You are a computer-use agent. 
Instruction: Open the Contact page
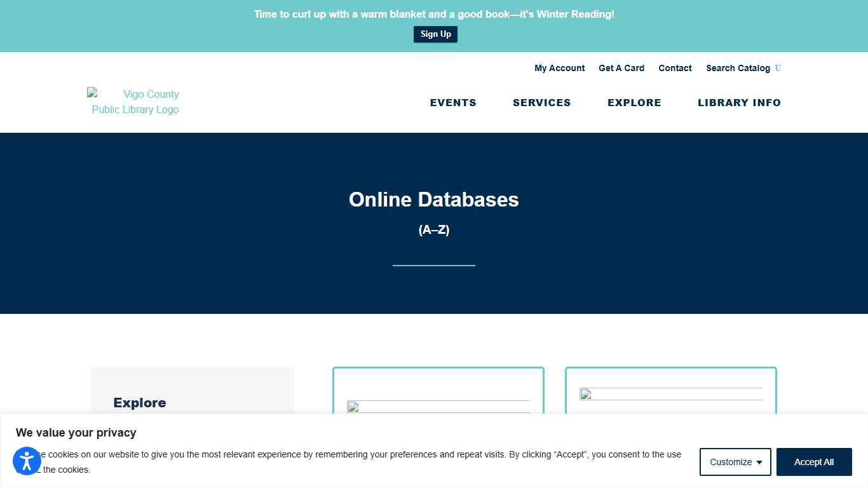point(675,68)
